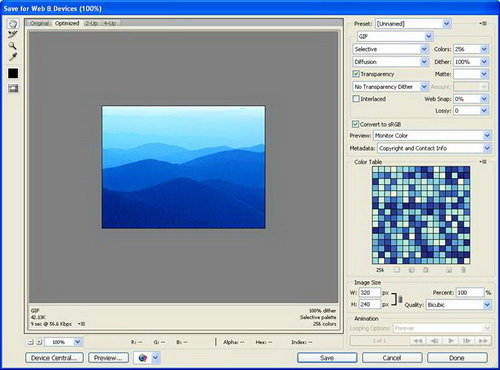Uncheck the Transparency checkbox
The height and width of the screenshot is (370, 500).
356,74
